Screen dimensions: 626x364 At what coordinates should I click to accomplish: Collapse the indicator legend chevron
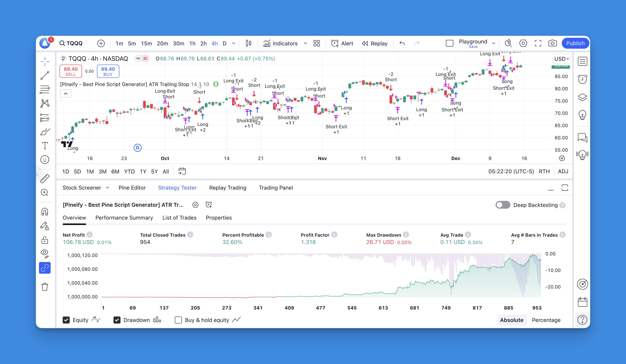(66, 94)
